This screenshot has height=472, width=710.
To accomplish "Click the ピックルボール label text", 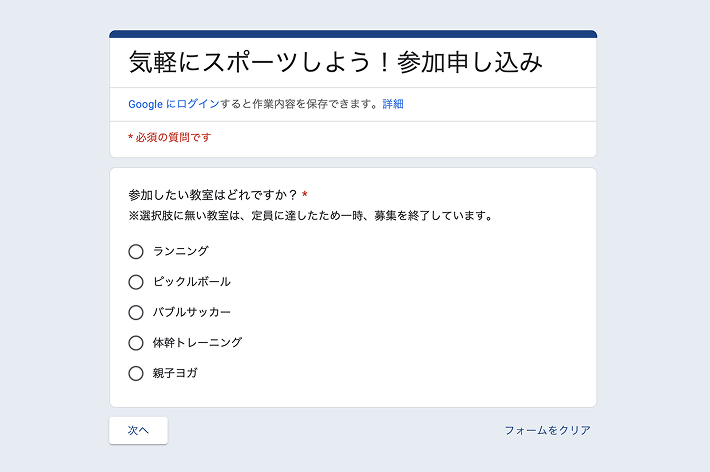I will 192,282.
